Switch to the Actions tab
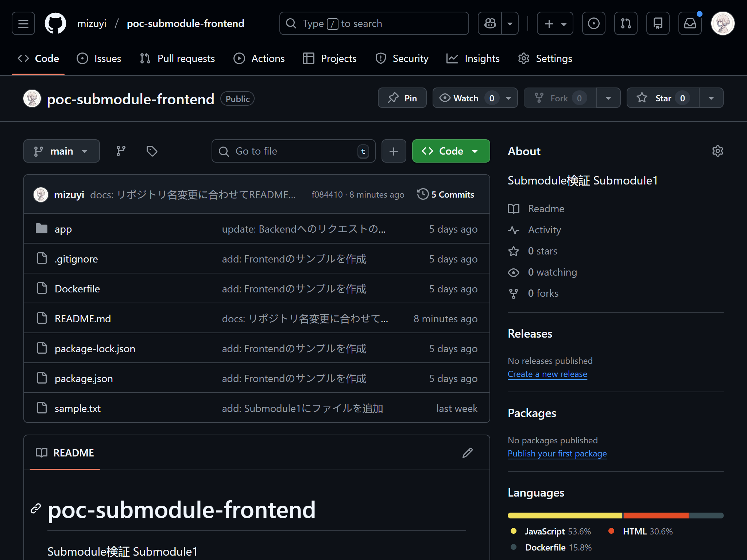 [x=259, y=58]
